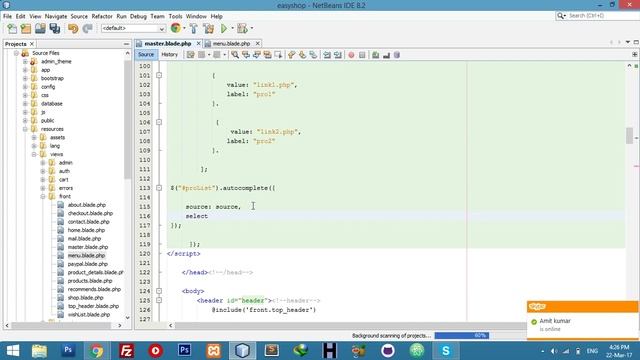The image size is (640, 360).
Task: Undo the last edit with the toolbar arrow
Action: tap(73, 29)
